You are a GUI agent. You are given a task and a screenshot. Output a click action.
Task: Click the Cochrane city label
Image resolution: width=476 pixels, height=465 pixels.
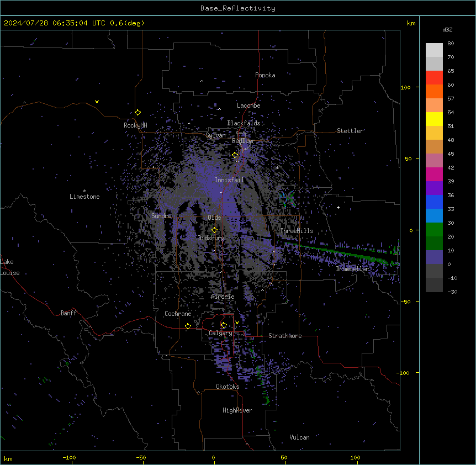(x=178, y=314)
